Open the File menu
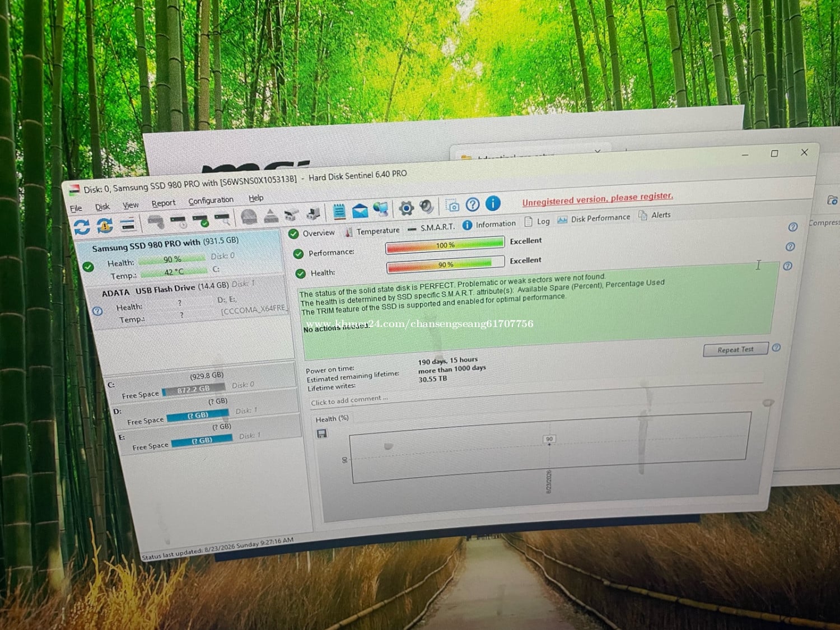Image resolution: width=840 pixels, height=630 pixels. click(76, 208)
